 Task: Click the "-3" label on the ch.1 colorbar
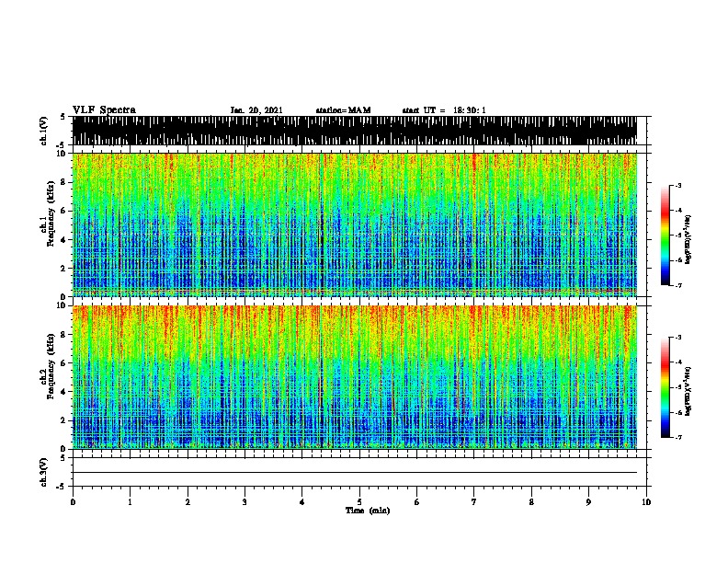[x=677, y=185]
